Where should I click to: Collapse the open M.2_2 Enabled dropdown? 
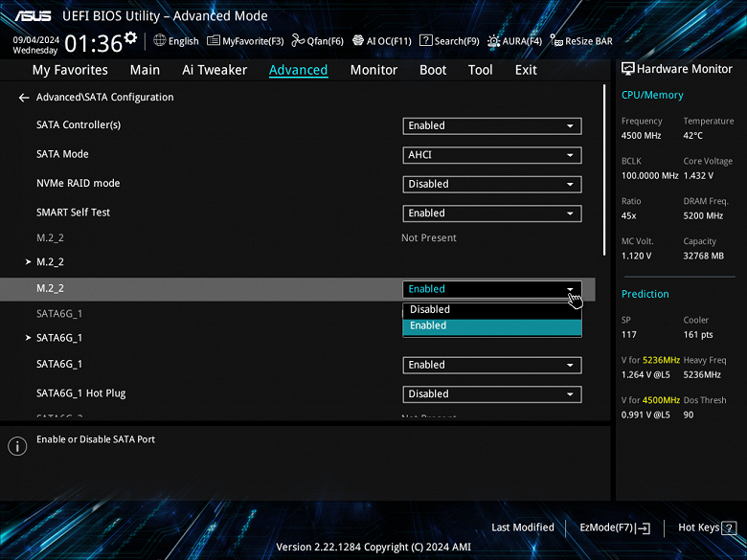[492, 289]
